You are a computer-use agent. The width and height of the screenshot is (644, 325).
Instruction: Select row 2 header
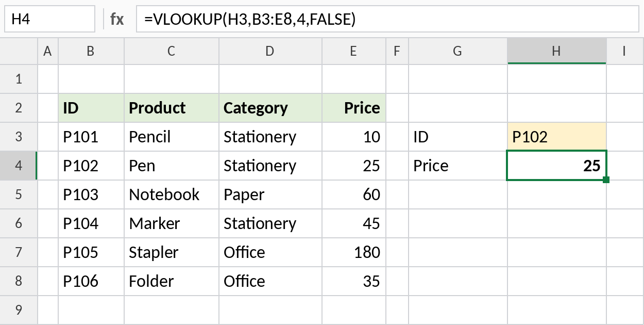tap(19, 108)
